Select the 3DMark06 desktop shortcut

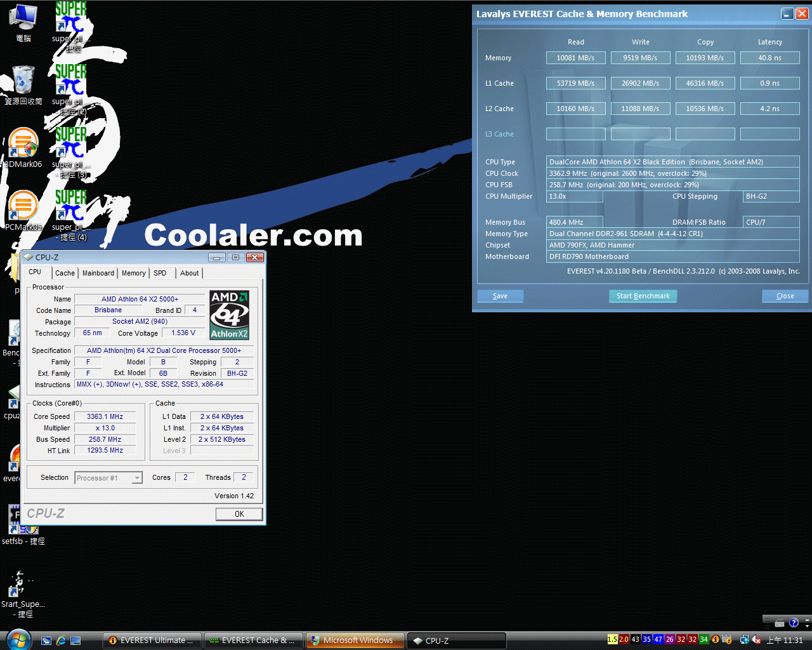(23, 148)
